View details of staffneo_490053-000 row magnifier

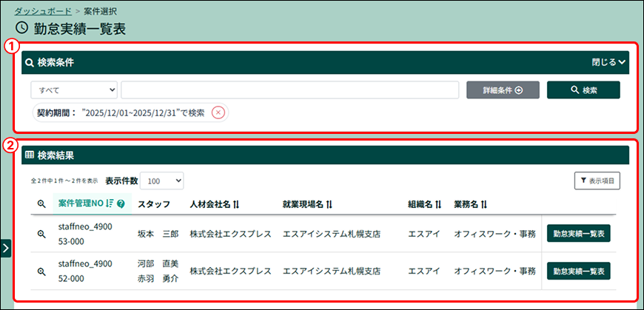tap(41, 234)
